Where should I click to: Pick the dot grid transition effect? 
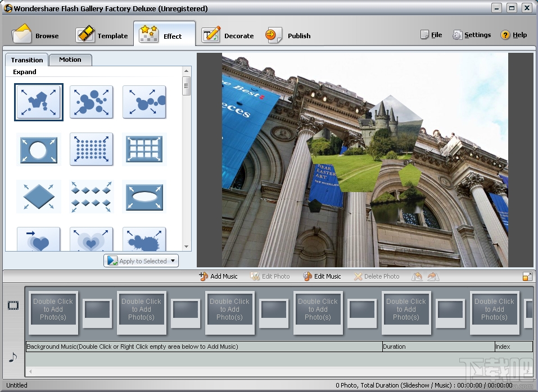tap(91, 149)
